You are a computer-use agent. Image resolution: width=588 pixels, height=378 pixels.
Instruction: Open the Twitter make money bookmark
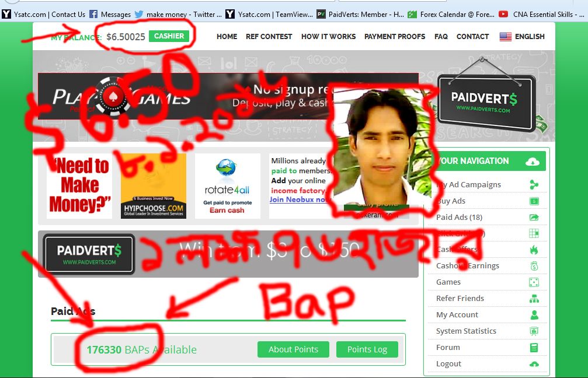pos(178,15)
